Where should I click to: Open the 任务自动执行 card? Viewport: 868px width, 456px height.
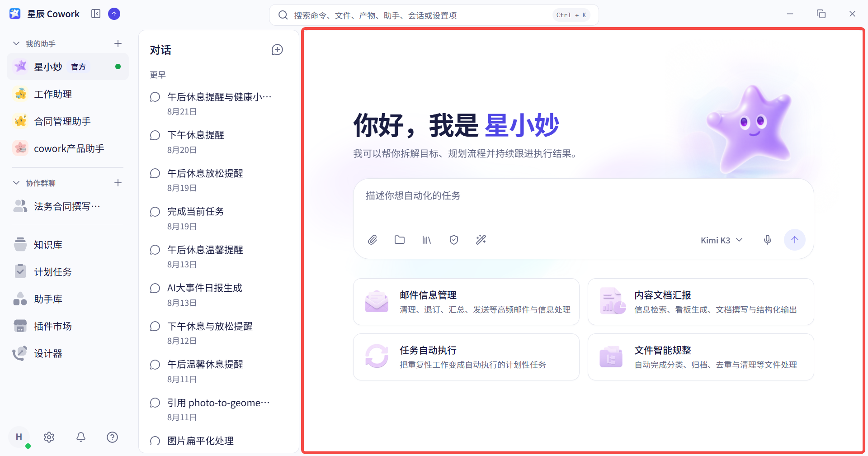tap(466, 357)
